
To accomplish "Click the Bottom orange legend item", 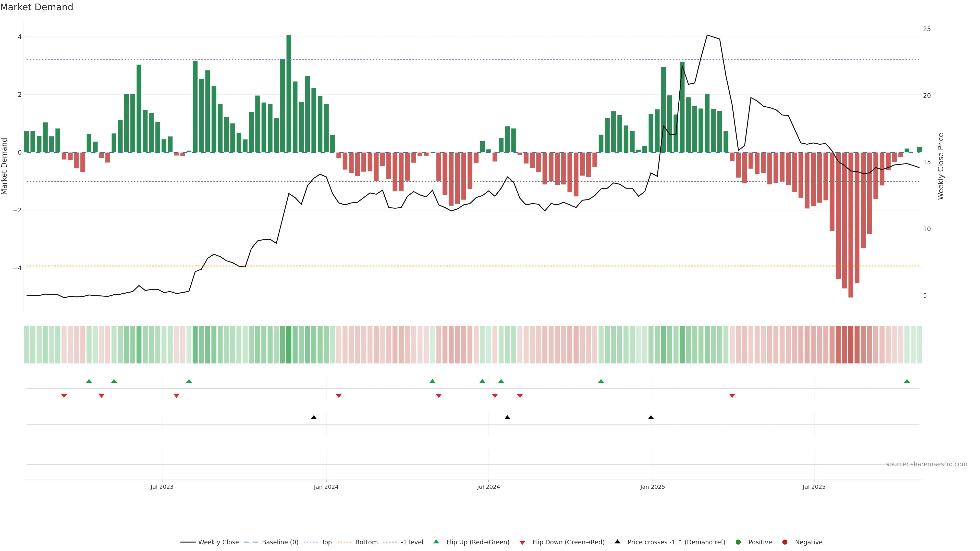I will click(x=366, y=542).
